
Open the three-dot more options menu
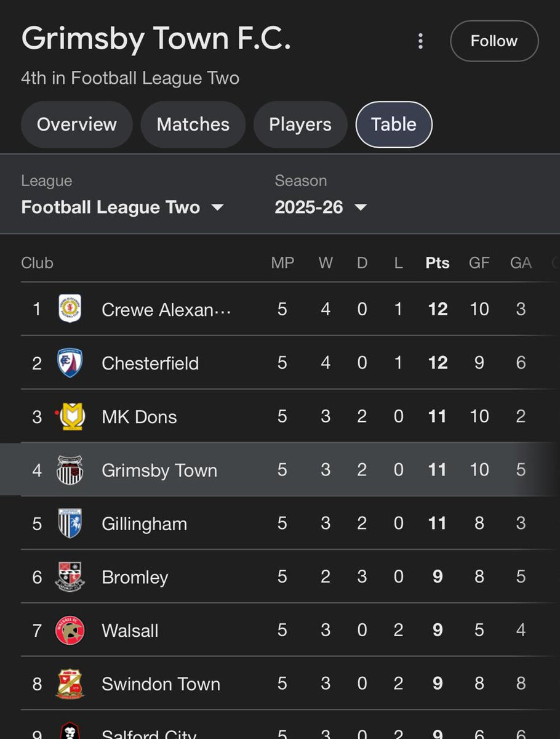click(x=420, y=41)
